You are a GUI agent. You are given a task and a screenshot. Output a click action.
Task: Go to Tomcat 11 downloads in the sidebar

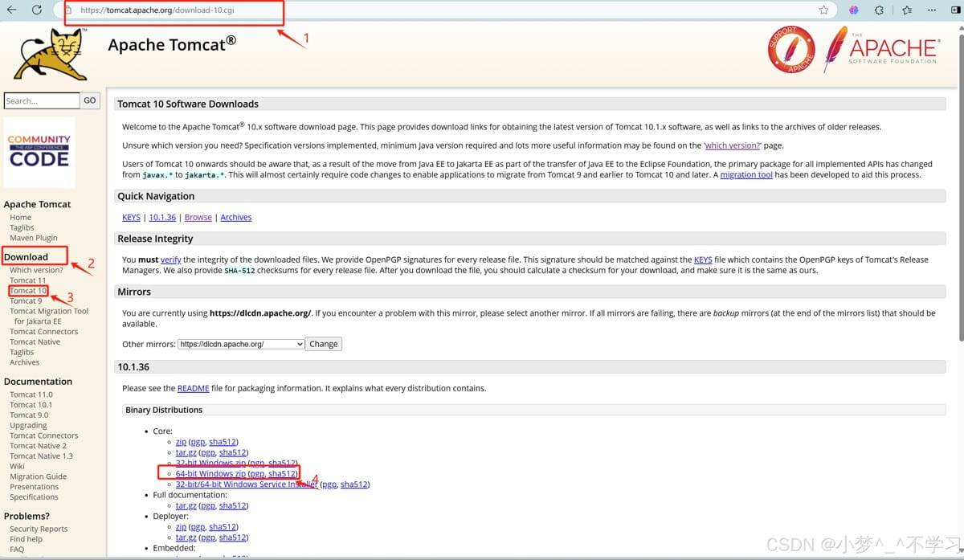click(x=27, y=280)
